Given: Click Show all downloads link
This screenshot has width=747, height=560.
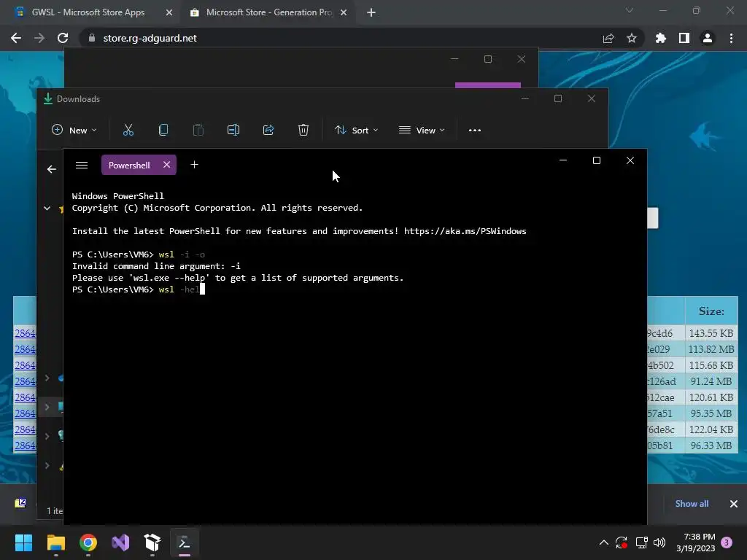Looking at the screenshot, I should click(692, 504).
